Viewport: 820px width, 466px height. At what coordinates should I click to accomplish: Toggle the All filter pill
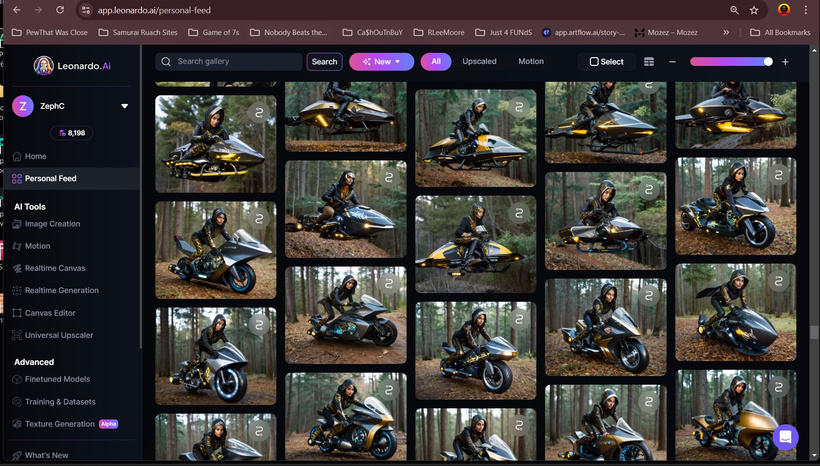[436, 62]
